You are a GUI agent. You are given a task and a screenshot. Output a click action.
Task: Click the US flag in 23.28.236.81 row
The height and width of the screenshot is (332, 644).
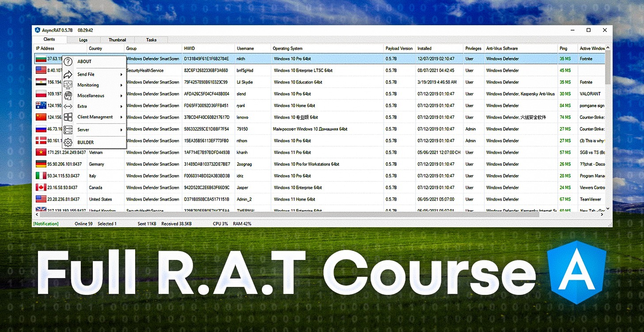[x=41, y=199]
